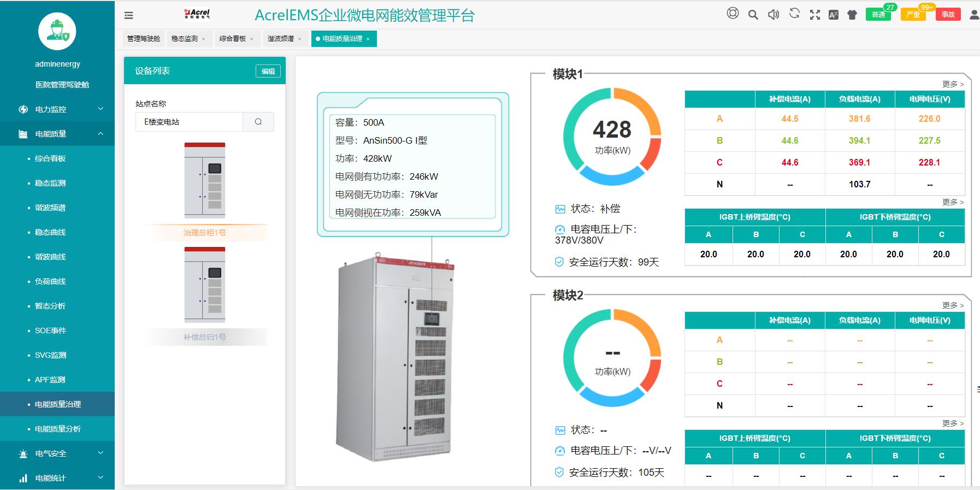The image size is (980, 490).
Task: Open APF监测 in the sidebar
Action: click(x=50, y=380)
